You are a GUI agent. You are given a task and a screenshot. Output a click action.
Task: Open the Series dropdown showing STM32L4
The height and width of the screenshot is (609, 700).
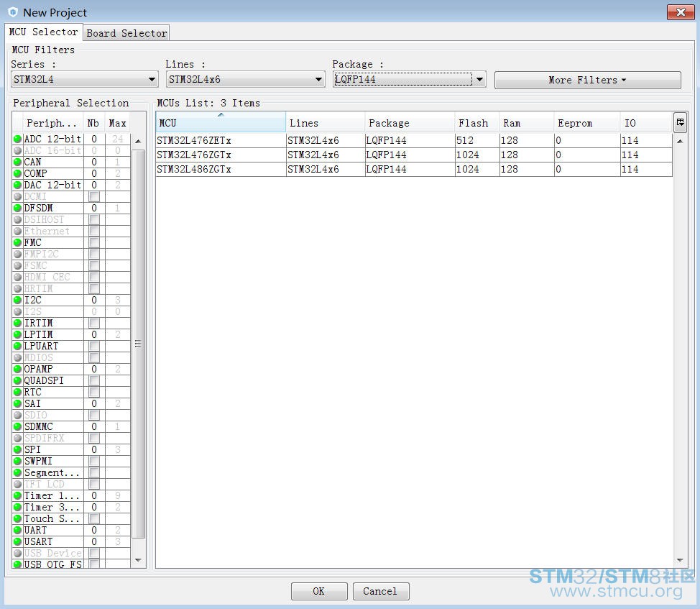tap(84, 80)
